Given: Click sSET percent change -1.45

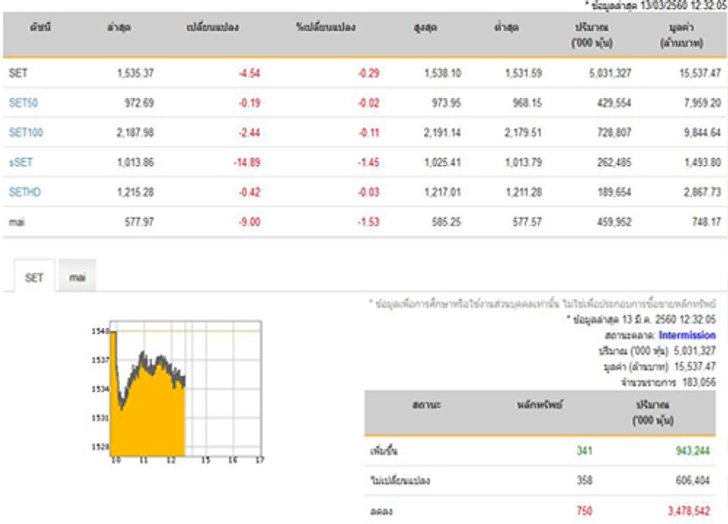Looking at the screenshot, I should point(369,162).
